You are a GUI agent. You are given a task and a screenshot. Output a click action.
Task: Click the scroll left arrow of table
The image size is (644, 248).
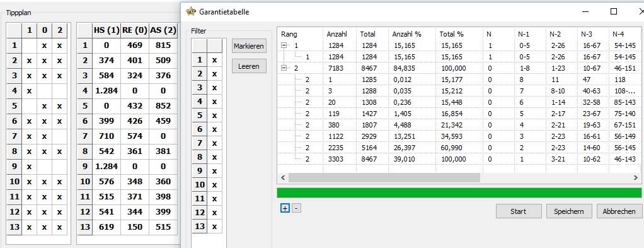[x=282, y=178]
